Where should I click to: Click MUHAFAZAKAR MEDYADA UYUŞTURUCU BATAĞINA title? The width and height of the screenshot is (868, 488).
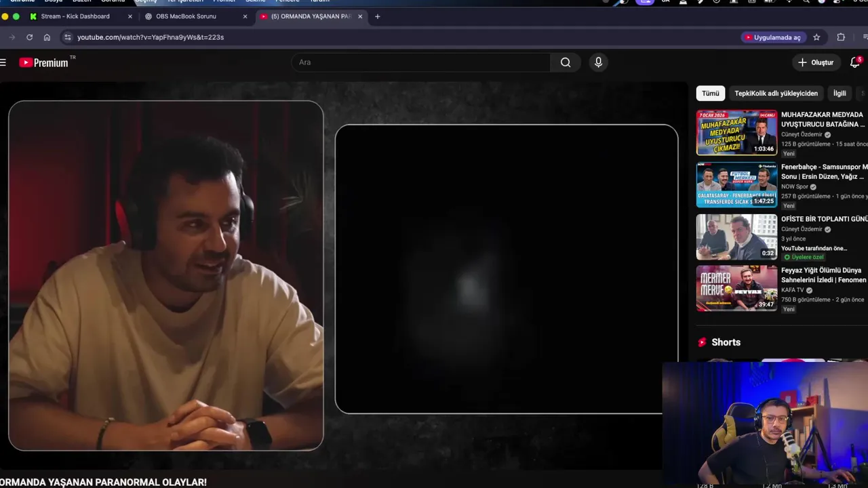point(823,119)
